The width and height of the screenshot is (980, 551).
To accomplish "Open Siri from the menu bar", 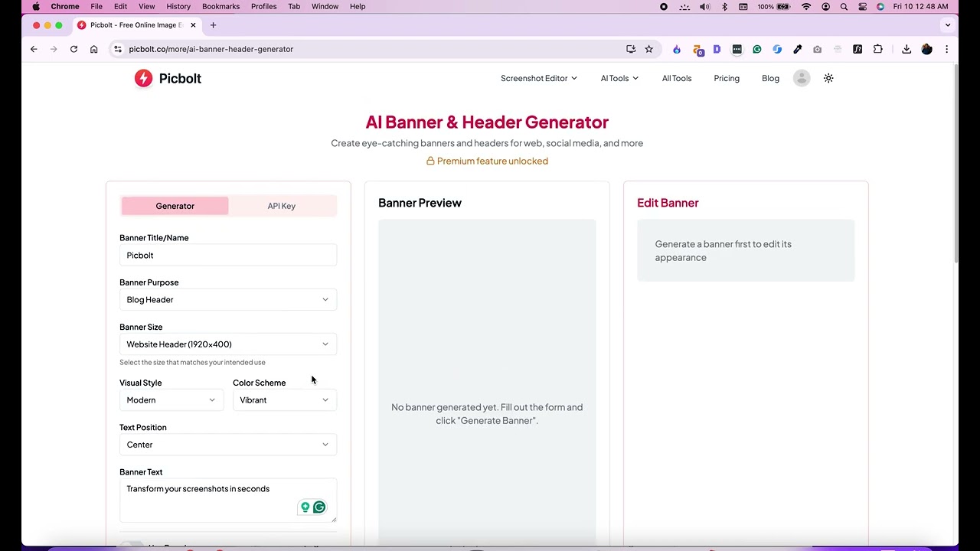I will [880, 6].
